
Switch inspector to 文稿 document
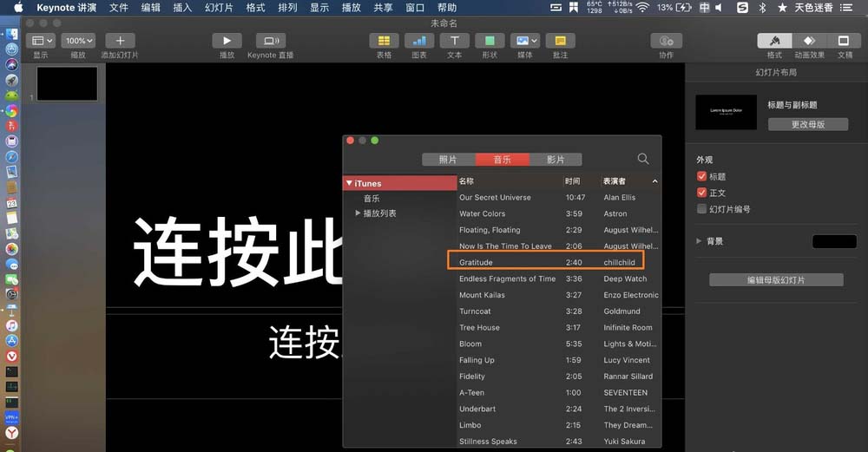pyautogui.click(x=844, y=41)
